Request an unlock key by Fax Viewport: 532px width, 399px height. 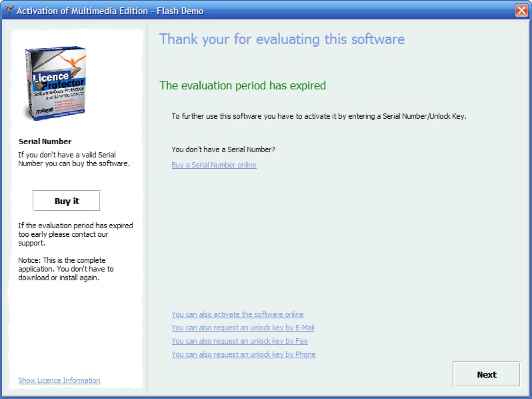pyautogui.click(x=239, y=341)
